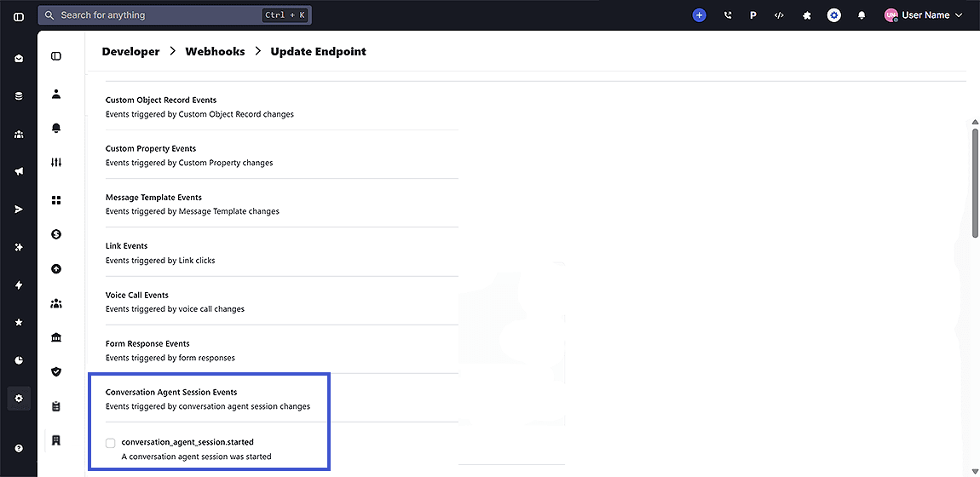Click the P icon in top bar
Screen dimensions: 980x477
(x=753, y=15)
